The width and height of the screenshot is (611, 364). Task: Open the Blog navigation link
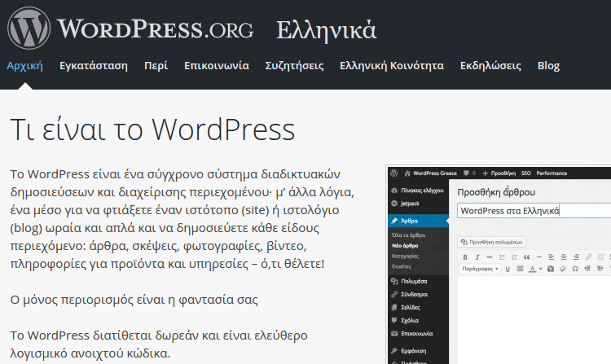pyautogui.click(x=548, y=65)
